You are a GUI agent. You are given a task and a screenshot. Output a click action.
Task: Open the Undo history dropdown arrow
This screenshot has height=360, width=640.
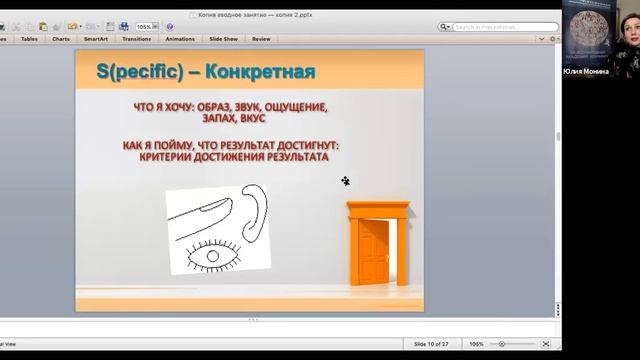(x=80, y=27)
